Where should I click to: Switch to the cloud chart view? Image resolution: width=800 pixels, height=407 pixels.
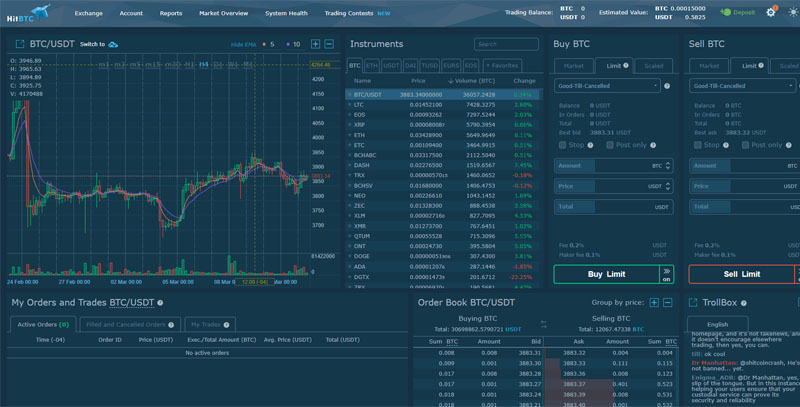113,44
